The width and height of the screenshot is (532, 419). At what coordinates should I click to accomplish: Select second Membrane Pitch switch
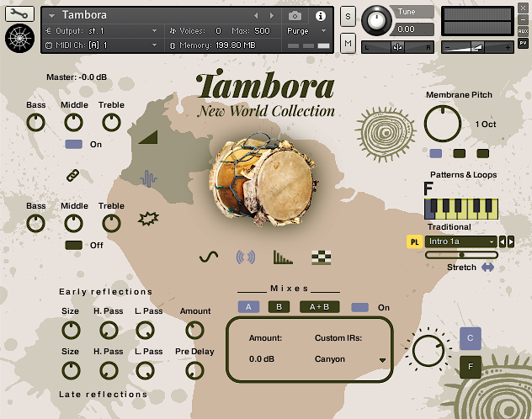click(460, 154)
